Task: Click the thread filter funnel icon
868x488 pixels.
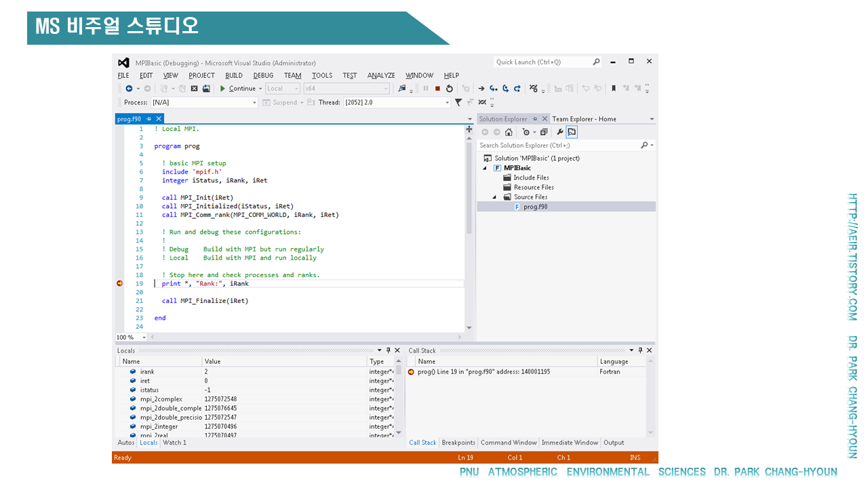Action: [458, 102]
